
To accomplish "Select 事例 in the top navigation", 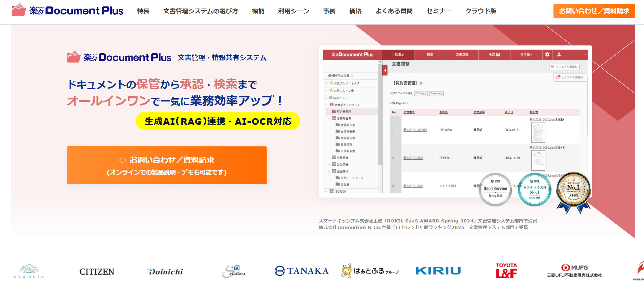I will pos(329,11).
